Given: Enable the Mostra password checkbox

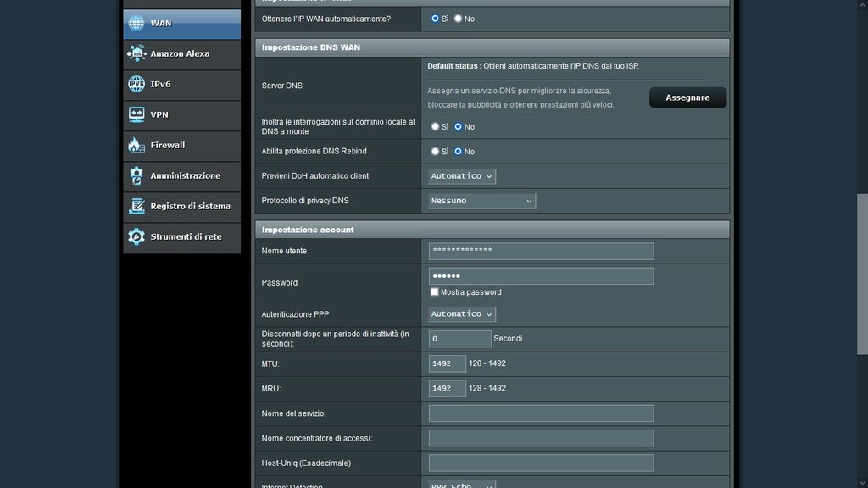Looking at the screenshot, I should point(435,291).
